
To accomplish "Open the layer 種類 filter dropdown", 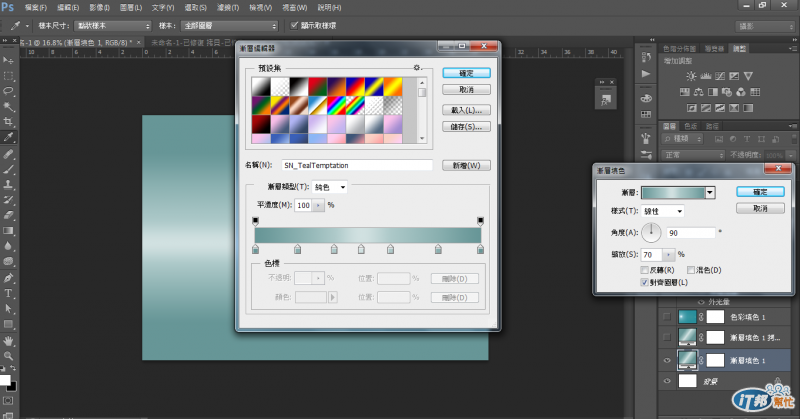I will coord(683,139).
